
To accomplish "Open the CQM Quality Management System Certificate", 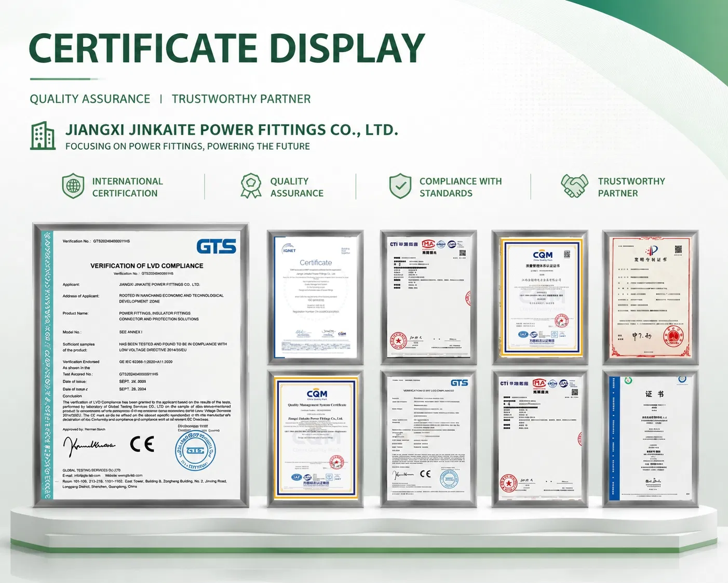I will click(315, 439).
